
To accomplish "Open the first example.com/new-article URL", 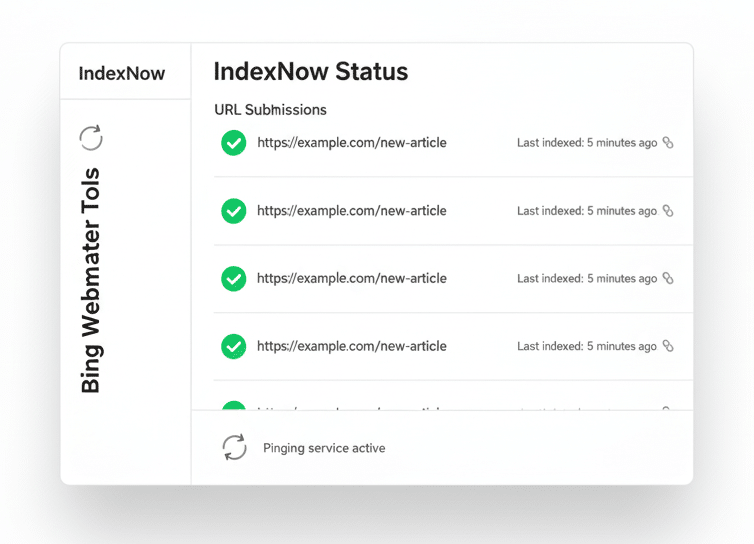I will [351, 143].
